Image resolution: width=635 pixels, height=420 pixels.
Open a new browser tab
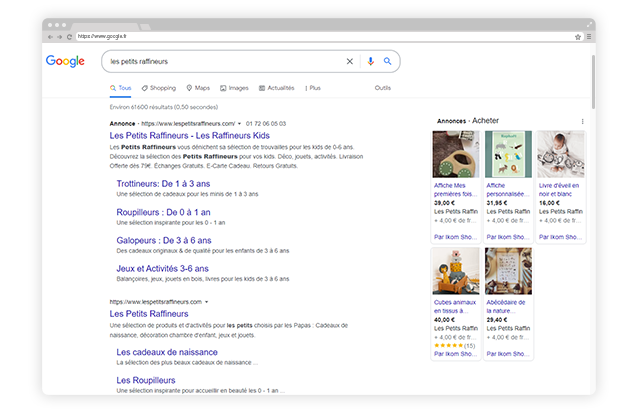pos(145,27)
